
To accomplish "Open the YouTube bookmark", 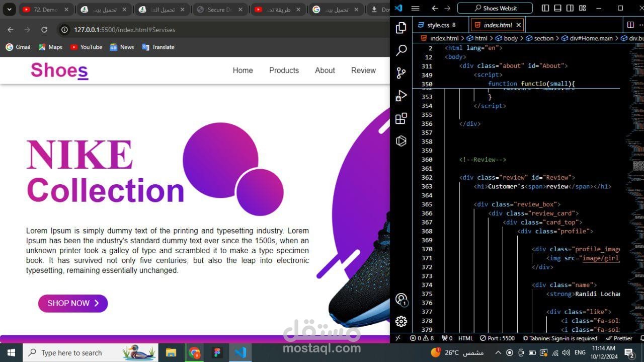I will pos(86,47).
